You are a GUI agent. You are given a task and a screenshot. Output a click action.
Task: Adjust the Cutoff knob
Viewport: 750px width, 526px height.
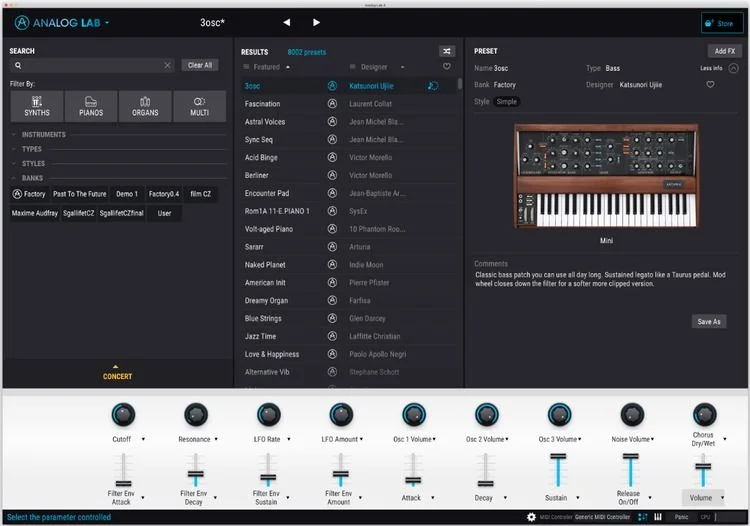(x=123, y=415)
